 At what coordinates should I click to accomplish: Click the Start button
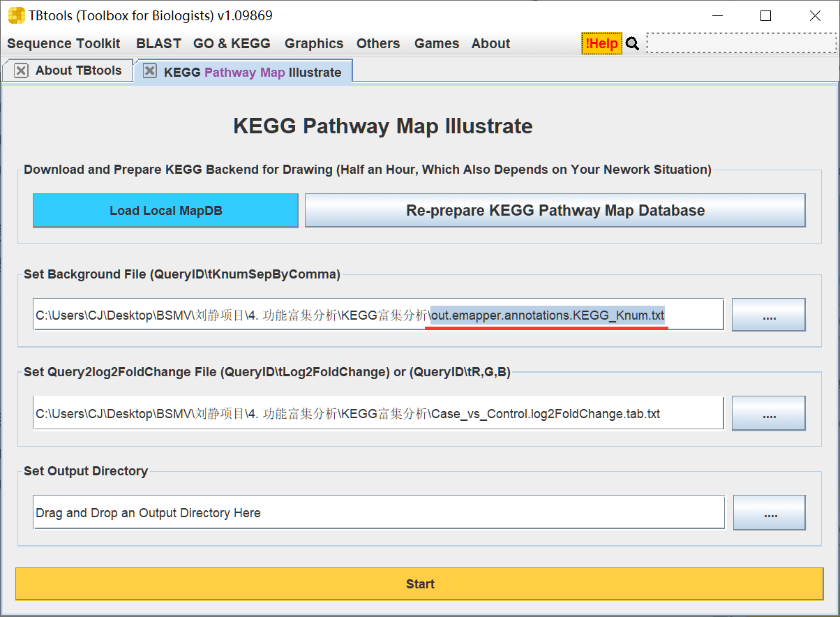(x=419, y=584)
